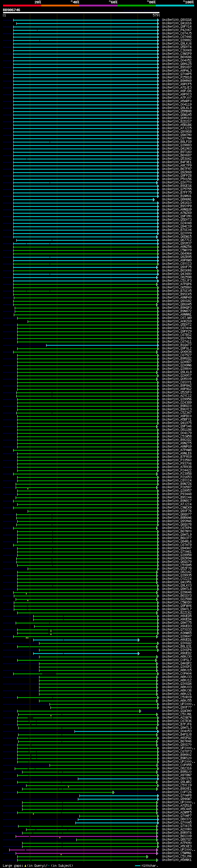The width and height of the screenshot is (197, 868).
Task: Click the UniRef100_A7QJE3 label
Action: [x=177, y=88]
